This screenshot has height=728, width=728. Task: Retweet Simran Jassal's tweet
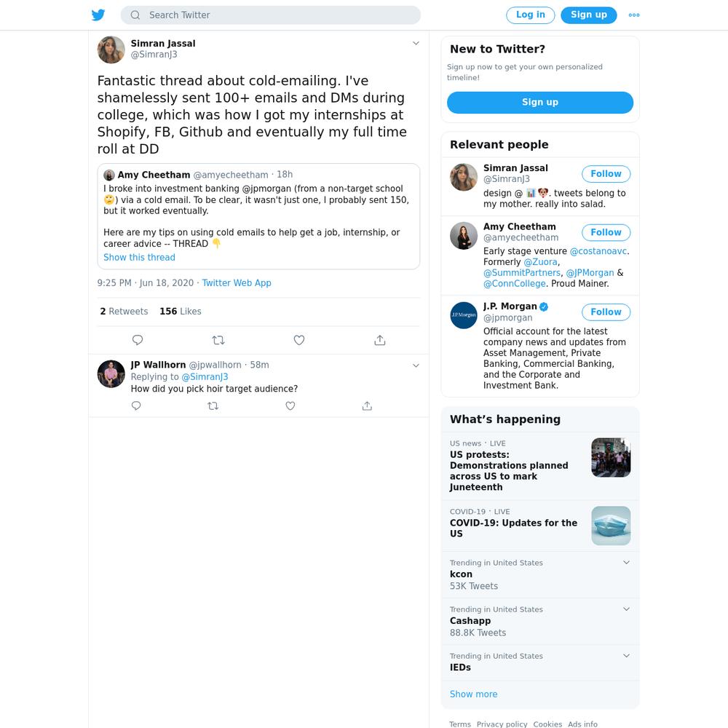pos(218,340)
